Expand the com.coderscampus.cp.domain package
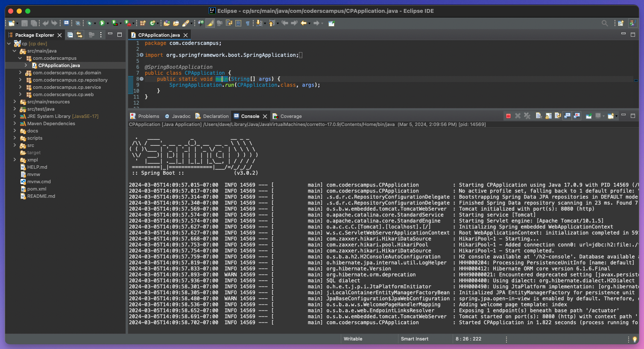Screen dimensions: 644x349 [x=20, y=73]
